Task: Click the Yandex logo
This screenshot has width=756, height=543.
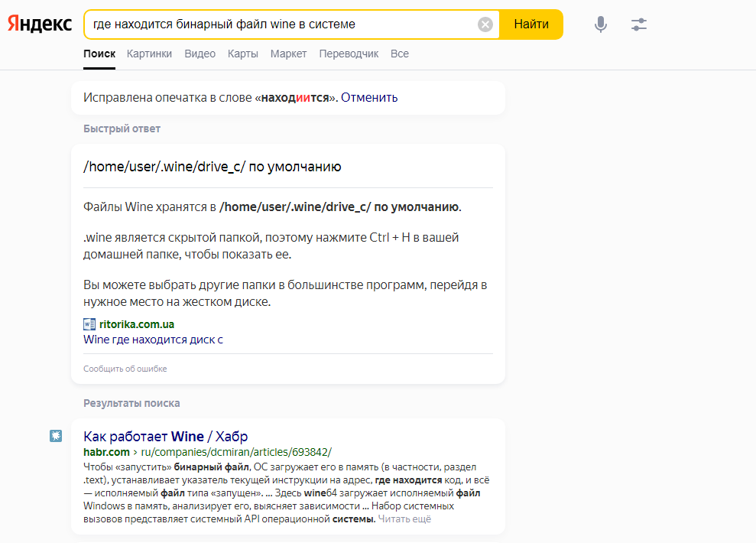Action: [40, 24]
